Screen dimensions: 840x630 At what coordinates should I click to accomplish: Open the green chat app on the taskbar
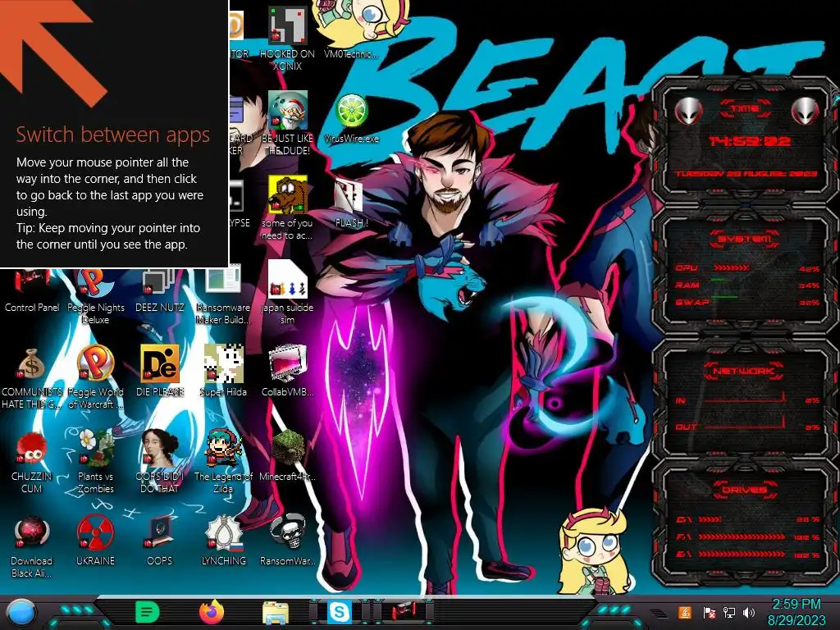pyautogui.click(x=148, y=612)
